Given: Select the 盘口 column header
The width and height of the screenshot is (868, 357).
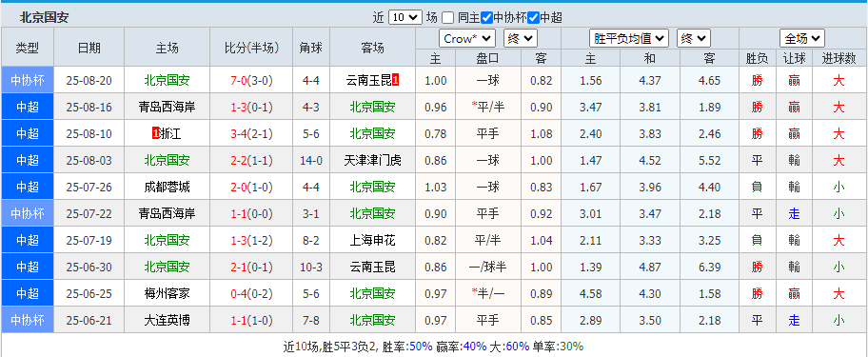Looking at the screenshot, I should point(487,58).
